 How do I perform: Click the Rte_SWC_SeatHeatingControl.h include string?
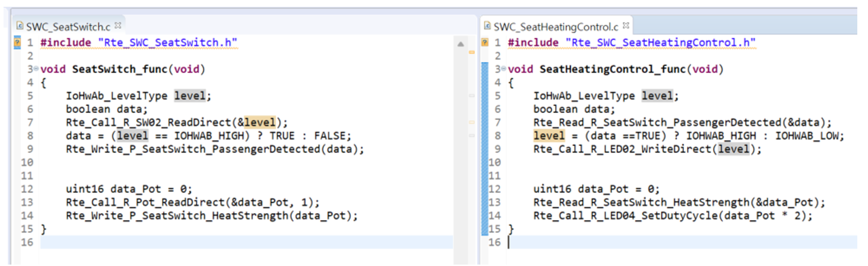[660, 42]
